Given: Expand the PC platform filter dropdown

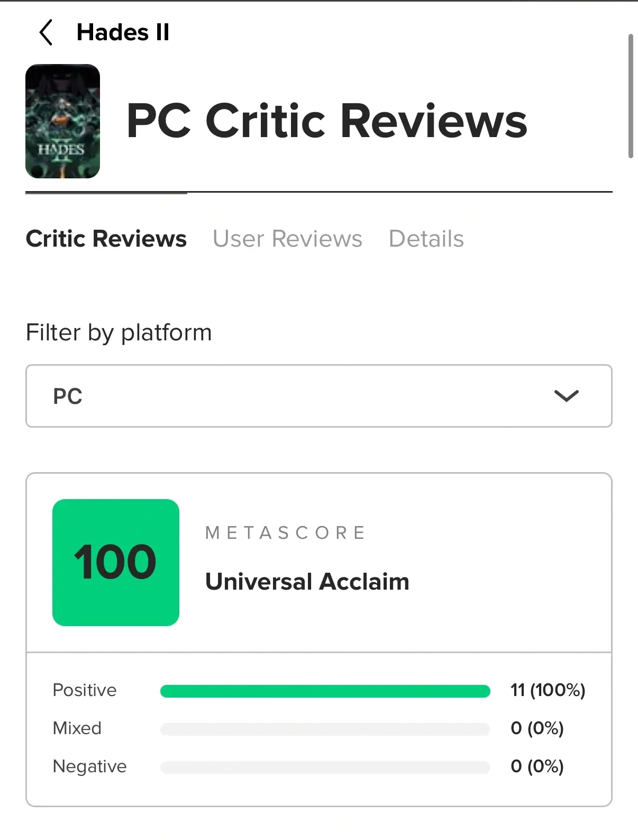Looking at the screenshot, I should point(318,396).
